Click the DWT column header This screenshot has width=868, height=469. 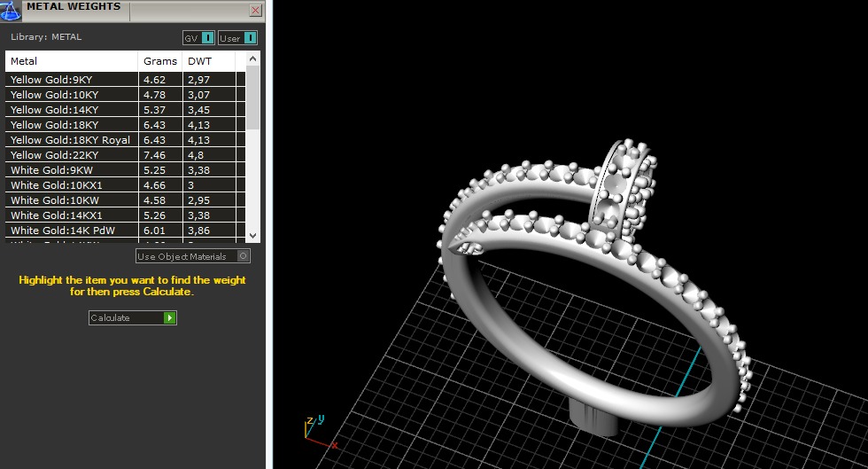(209, 61)
